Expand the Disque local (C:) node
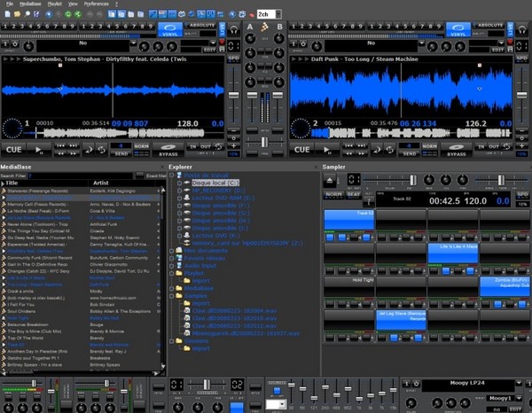Screen dimensions: 532x413 (x=179, y=183)
